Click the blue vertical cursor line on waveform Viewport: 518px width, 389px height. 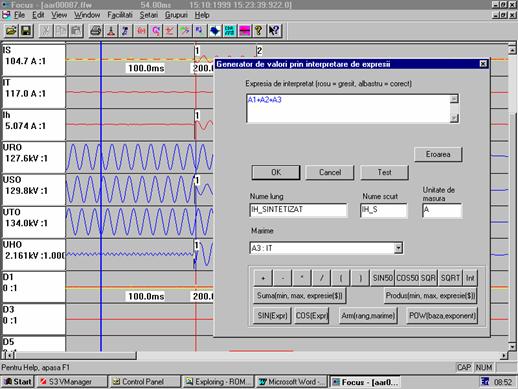pos(101,197)
